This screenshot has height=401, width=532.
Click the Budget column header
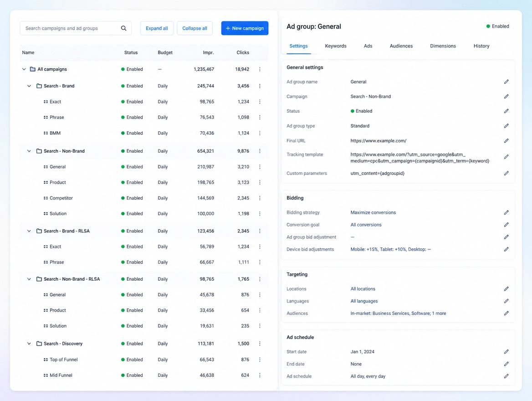click(x=165, y=52)
